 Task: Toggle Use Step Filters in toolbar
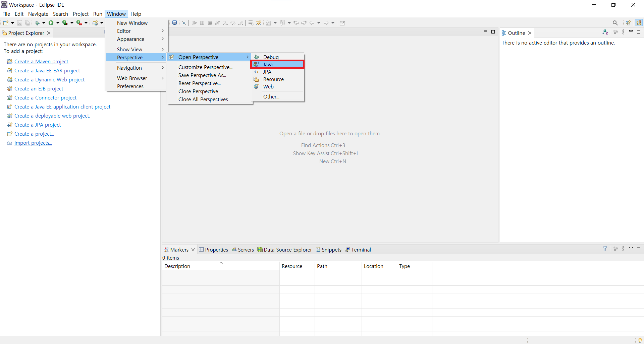(x=259, y=23)
